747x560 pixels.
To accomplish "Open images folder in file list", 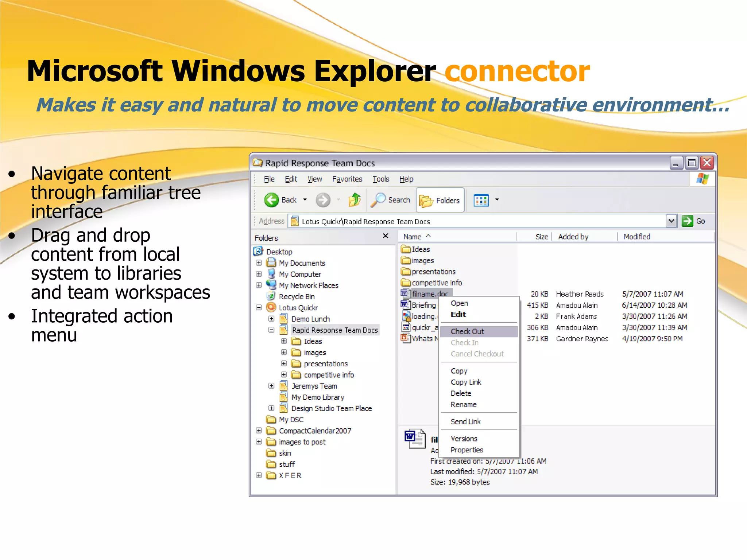I will click(418, 260).
